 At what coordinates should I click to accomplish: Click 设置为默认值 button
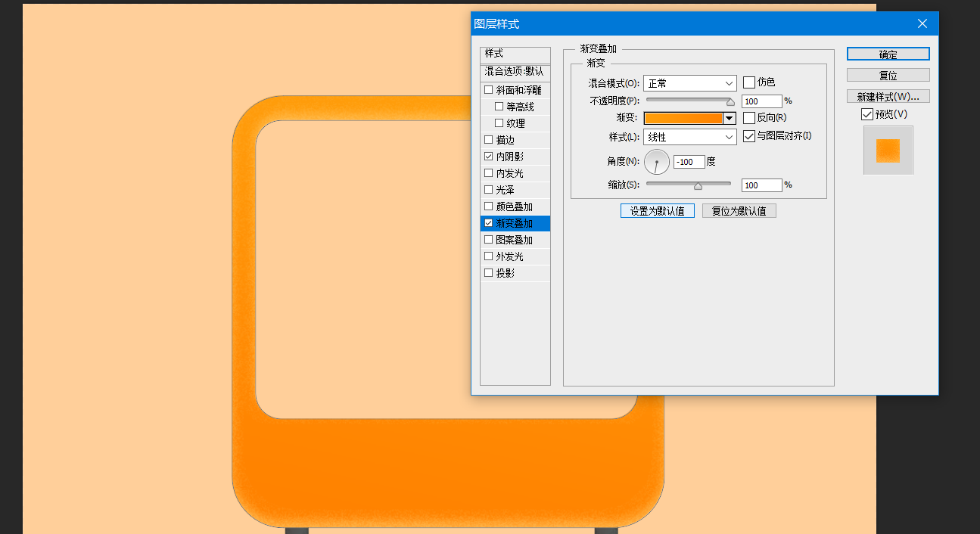658,211
